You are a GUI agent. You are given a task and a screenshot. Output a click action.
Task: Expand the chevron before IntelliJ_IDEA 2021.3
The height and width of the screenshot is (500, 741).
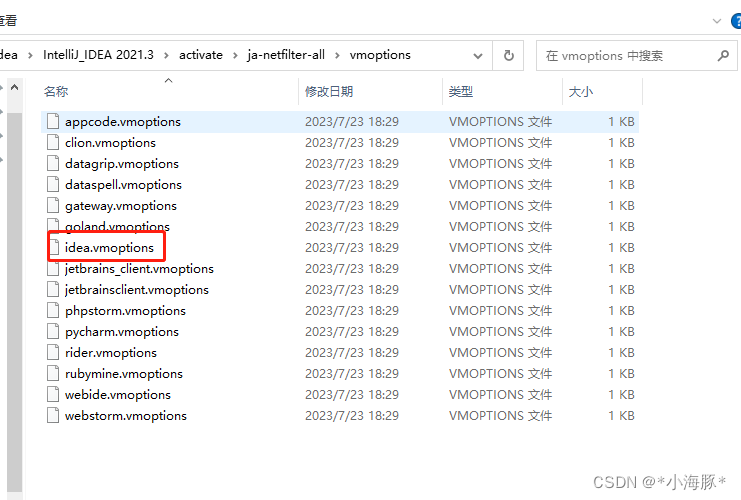(30, 56)
